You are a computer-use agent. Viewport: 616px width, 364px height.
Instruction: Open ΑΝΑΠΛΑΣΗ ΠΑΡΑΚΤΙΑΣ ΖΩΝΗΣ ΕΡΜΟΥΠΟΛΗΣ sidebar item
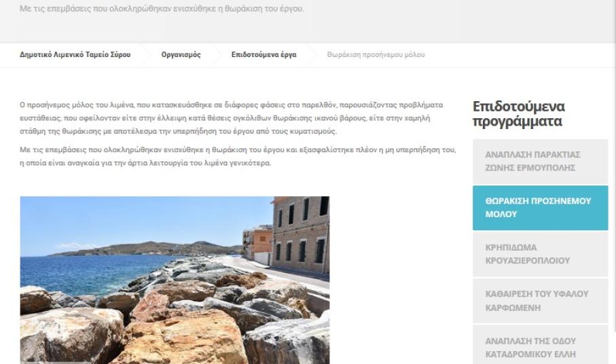[x=540, y=161]
